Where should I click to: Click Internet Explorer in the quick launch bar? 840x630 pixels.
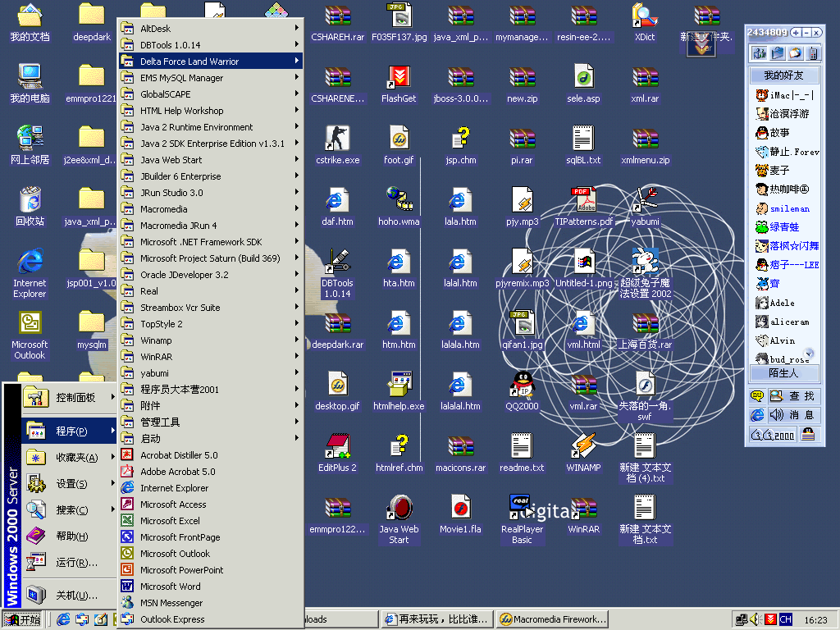pos(63,619)
